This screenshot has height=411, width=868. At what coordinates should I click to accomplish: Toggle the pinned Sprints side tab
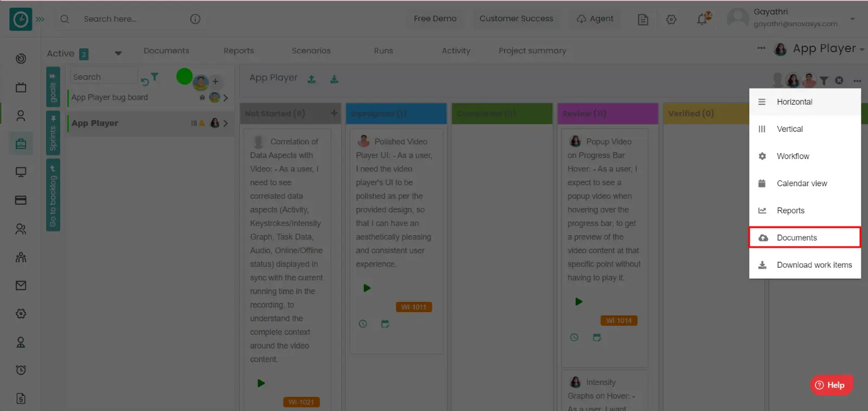pyautogui.click(x=53, y=132)
